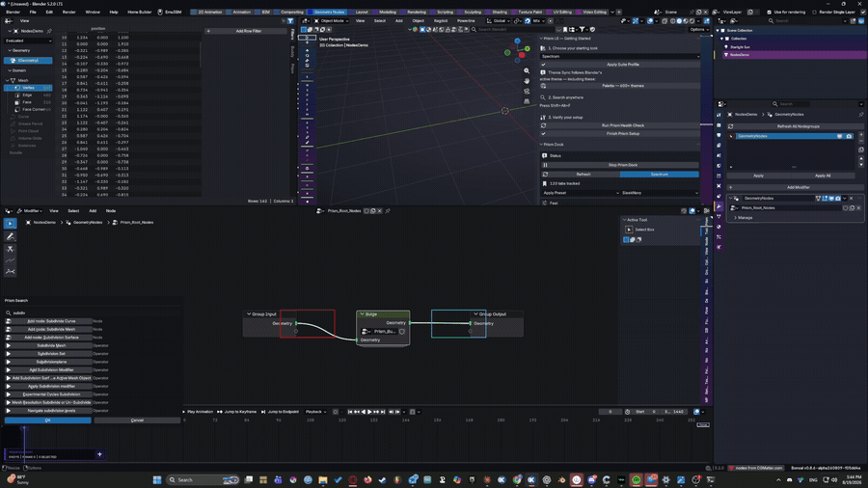
Task: Switch to the Geometry Nodes workspace tab
Action: (x=329, y=13)
